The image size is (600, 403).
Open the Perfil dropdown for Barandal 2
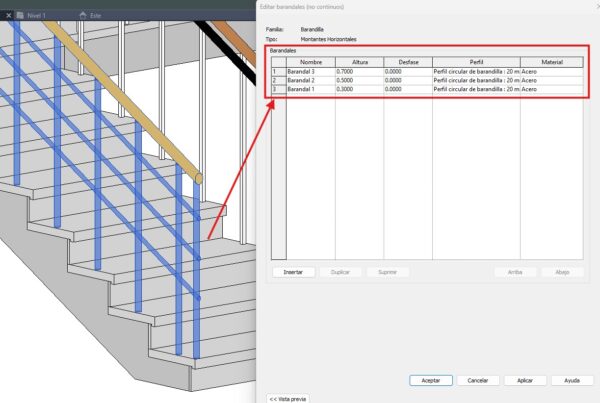pos(476,81)
